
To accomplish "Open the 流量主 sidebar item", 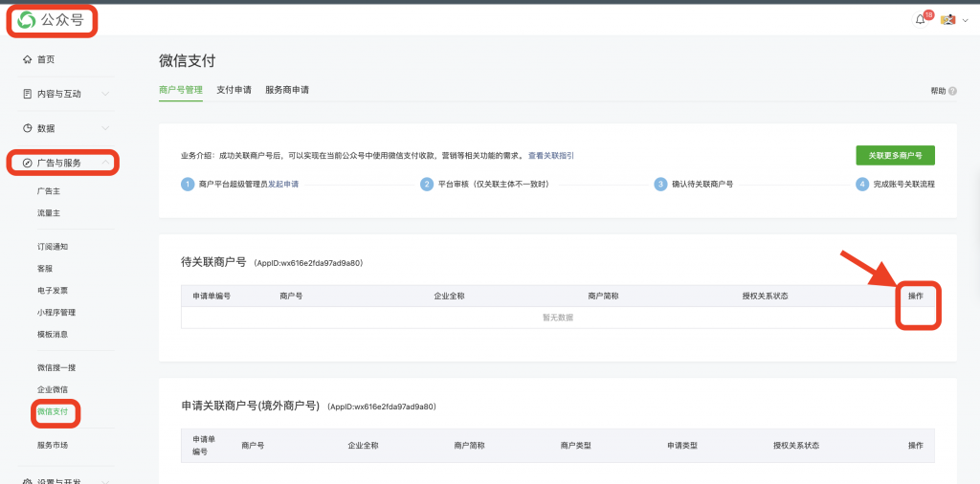I will pos(49,213).
